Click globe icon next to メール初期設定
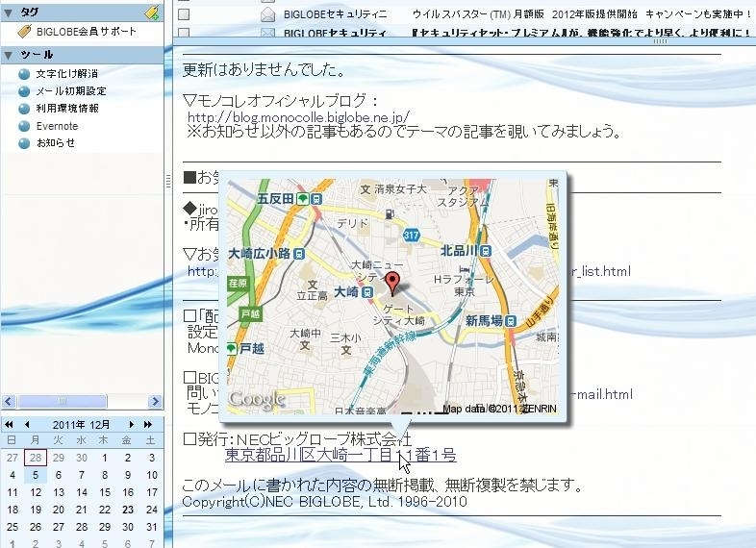Image resolution: width=756 pixels, height=548 pixels. pos(24,91)
